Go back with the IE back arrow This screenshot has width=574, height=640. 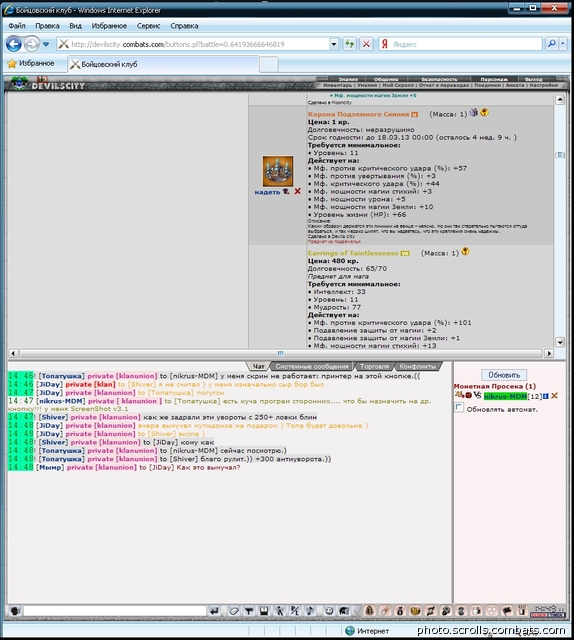pyautogui.click(x=13, y=44)
